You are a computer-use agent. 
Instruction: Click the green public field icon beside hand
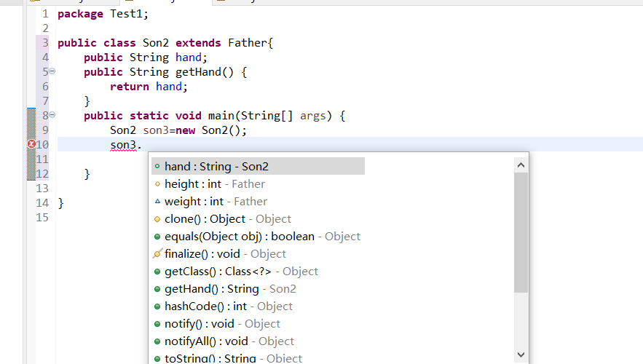[x=157, y=167]
